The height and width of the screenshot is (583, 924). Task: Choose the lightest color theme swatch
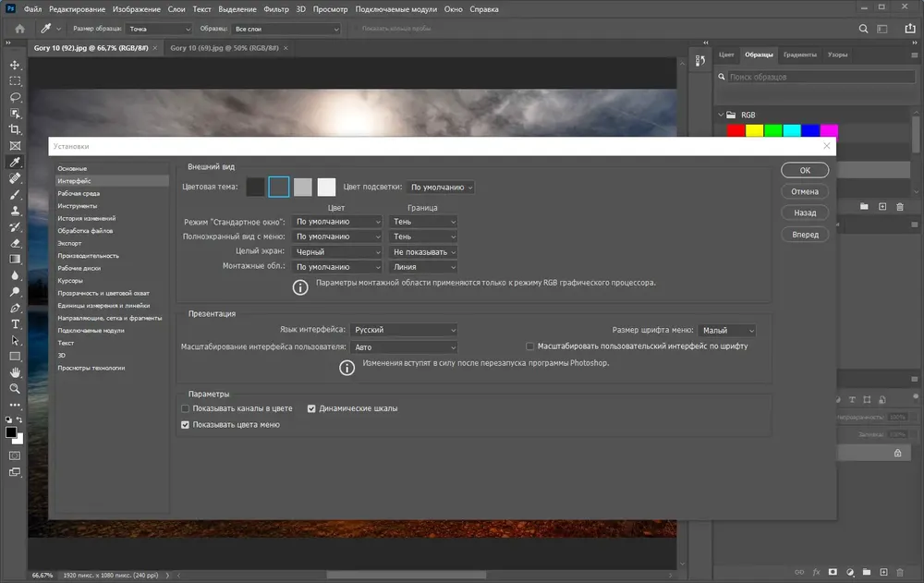pos(326,187)
